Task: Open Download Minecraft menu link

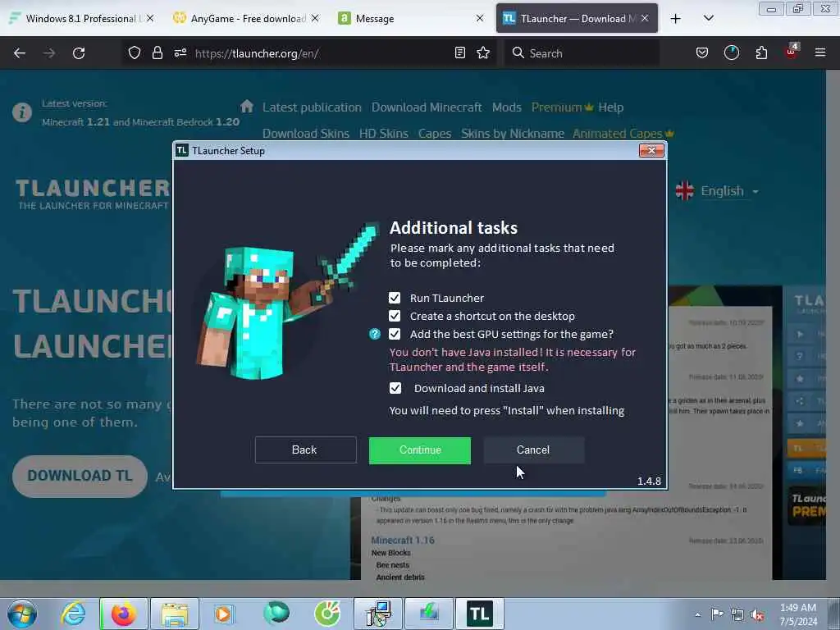Action: 427,107
